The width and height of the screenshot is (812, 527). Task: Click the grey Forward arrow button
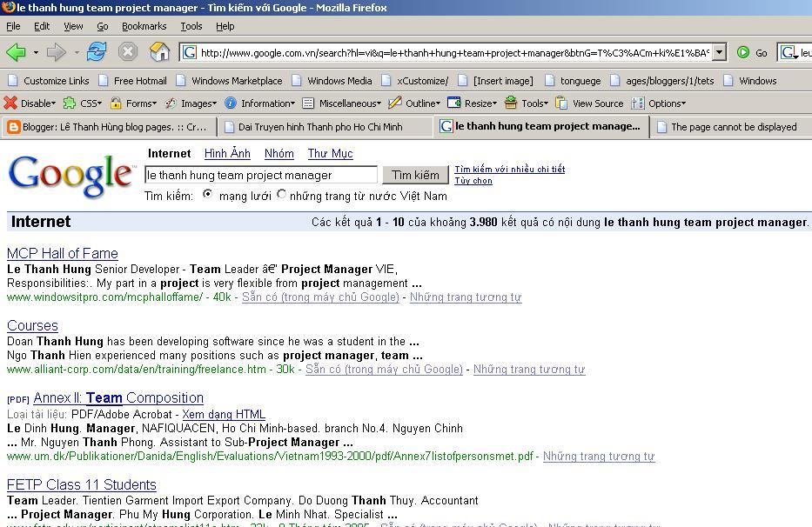(56, 52)
